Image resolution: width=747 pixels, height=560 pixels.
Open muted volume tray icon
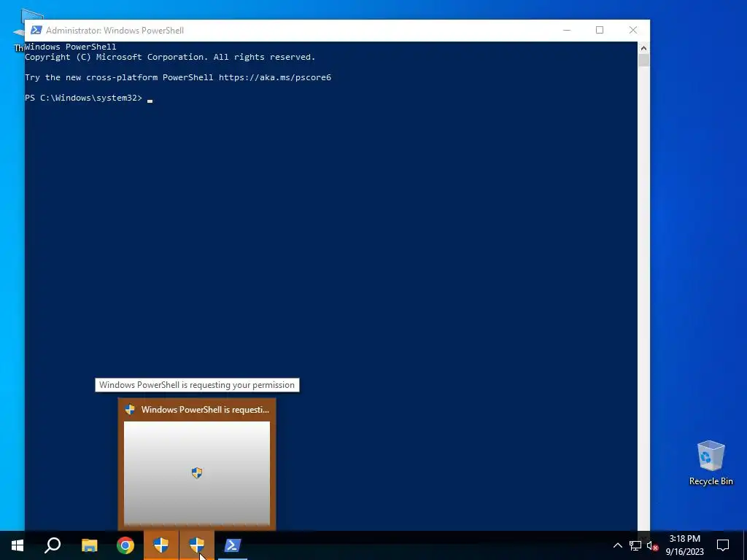(652, 545)
